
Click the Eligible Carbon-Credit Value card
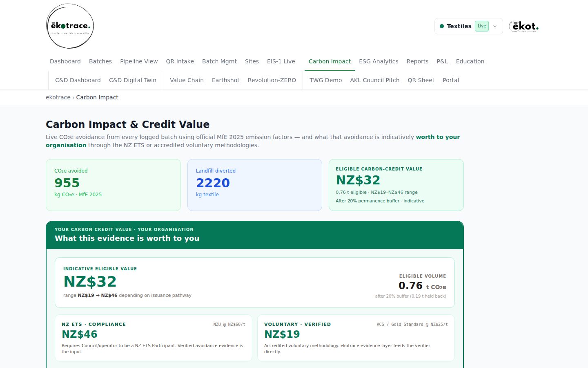tap(396, 185)
